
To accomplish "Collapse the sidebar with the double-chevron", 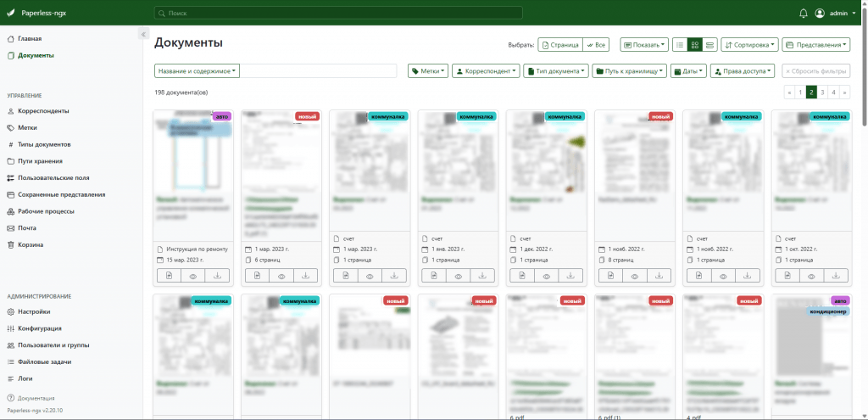I will point(142,34).
